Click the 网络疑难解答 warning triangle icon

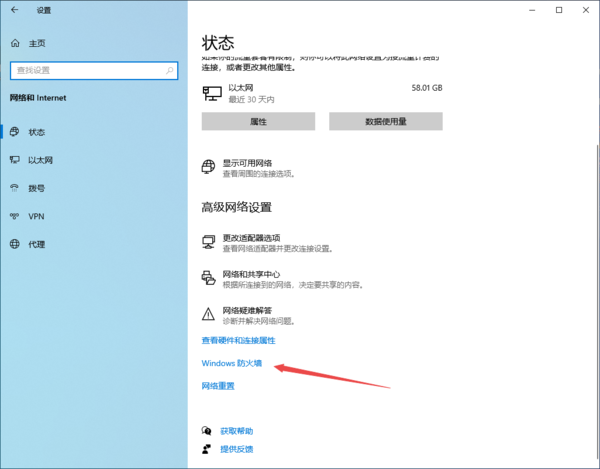208,314
